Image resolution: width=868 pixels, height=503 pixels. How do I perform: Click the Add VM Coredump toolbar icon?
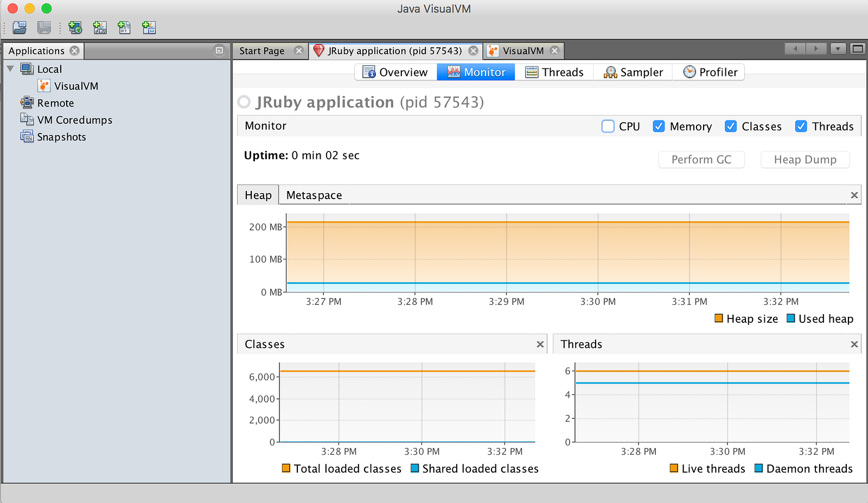pos(124,27)
